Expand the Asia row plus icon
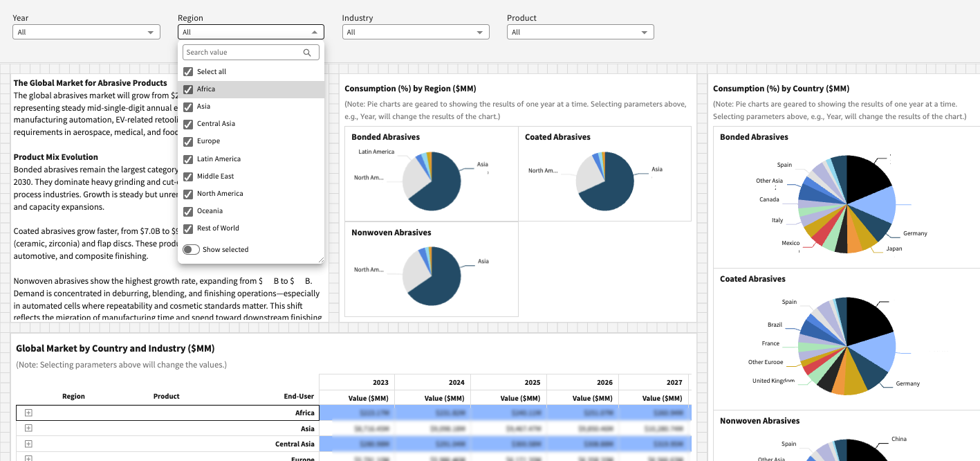This screenshot has height=461, width=980. coord(28,428)
